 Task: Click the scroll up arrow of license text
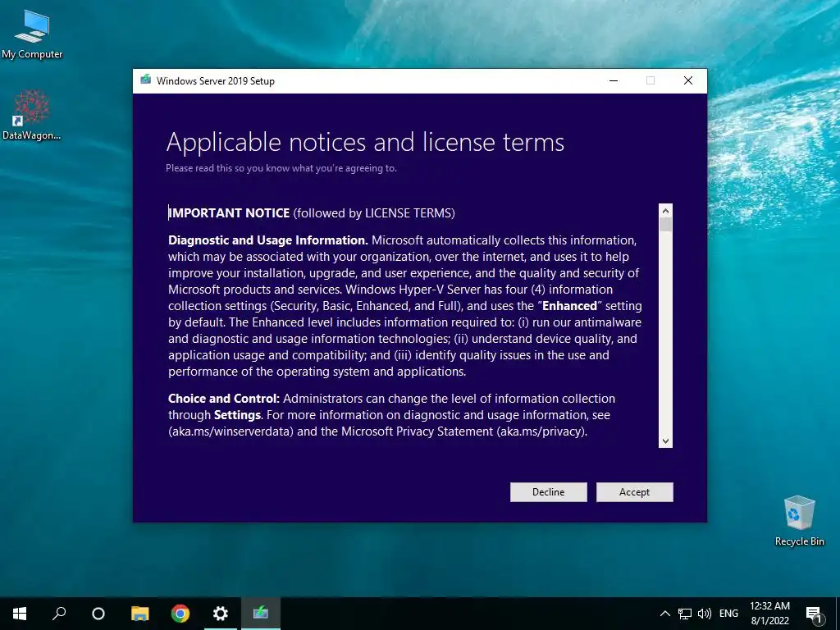665,210
